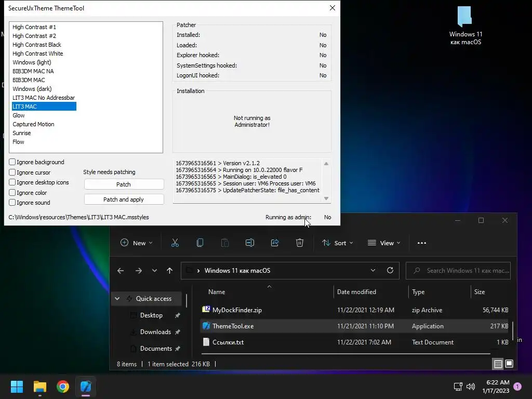Click the Cut scissors icon in Explorer
Viewport: 532px width, 399px height.
(175, 243)
